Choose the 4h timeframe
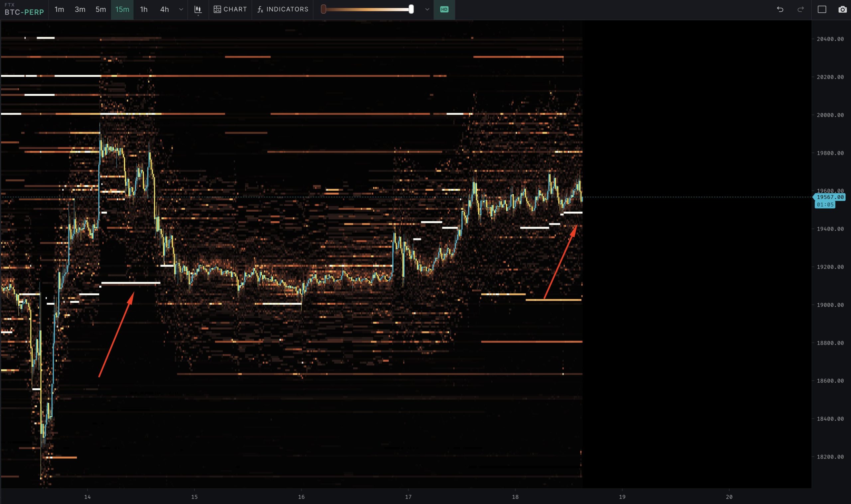The width and height of the screenshot is (851, 504). (165, 10)
